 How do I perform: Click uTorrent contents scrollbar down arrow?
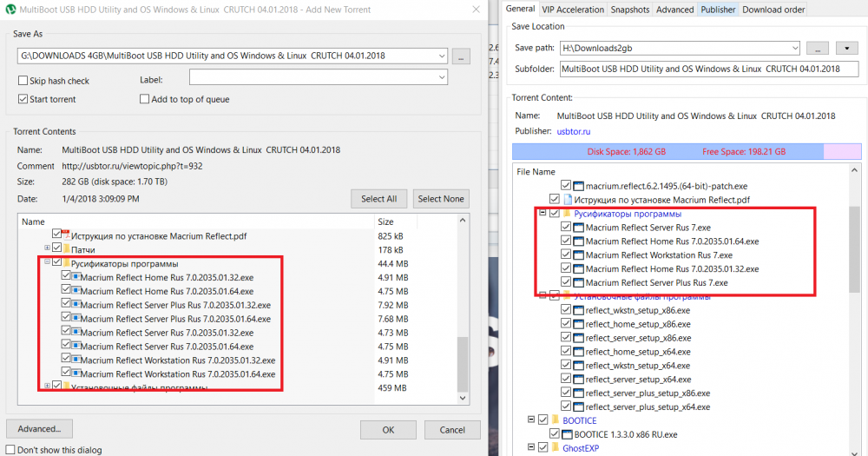(x=463, y=398)
